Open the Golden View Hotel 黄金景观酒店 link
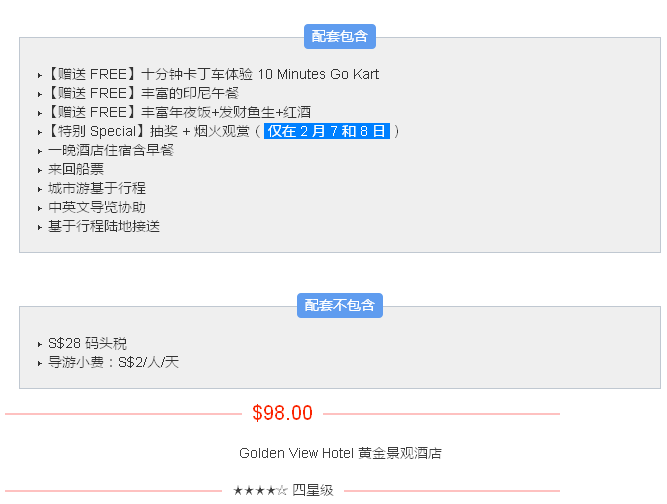667x504 pixels. 340,453
